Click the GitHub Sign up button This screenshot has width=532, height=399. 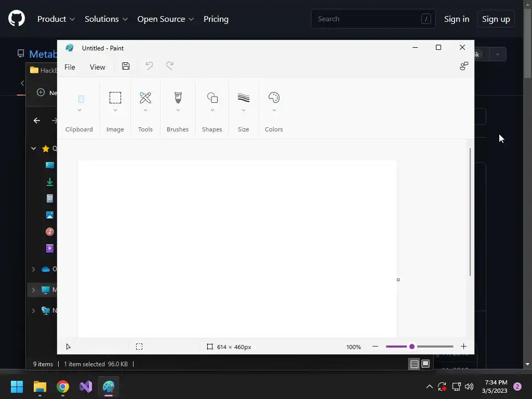click(x=496, y=19)
